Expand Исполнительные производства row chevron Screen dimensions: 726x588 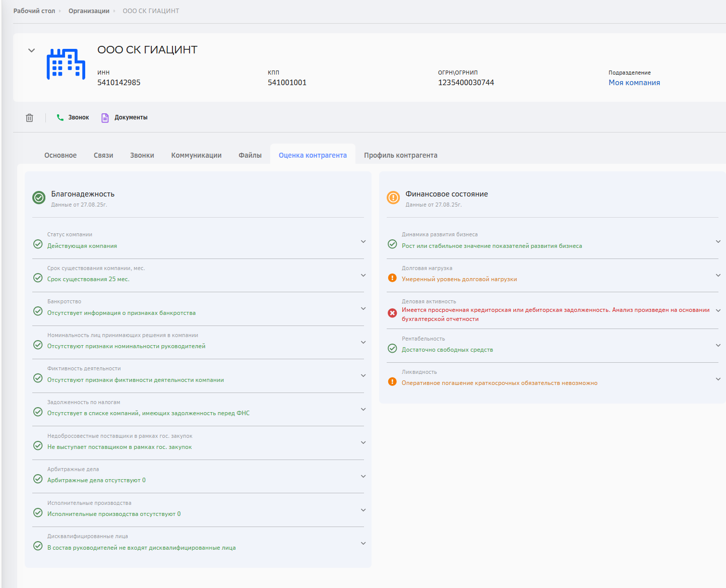pyautogui.click(x=363, y=510)
